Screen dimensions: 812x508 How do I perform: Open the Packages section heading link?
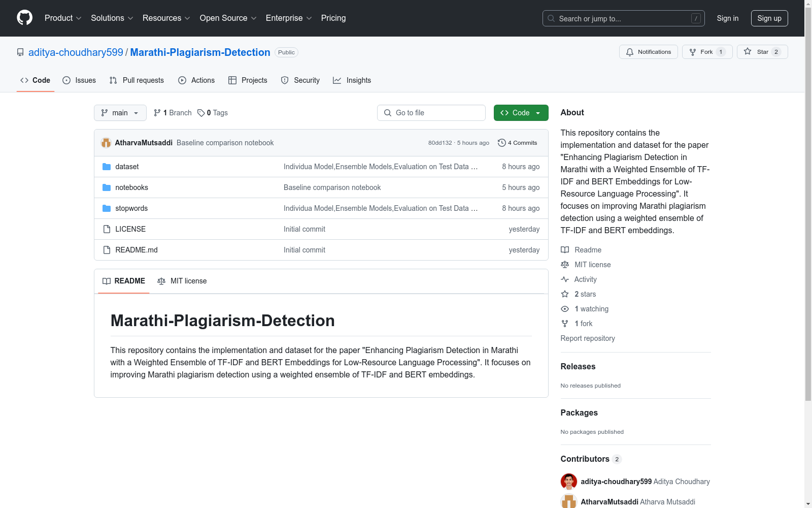(579, 412)
